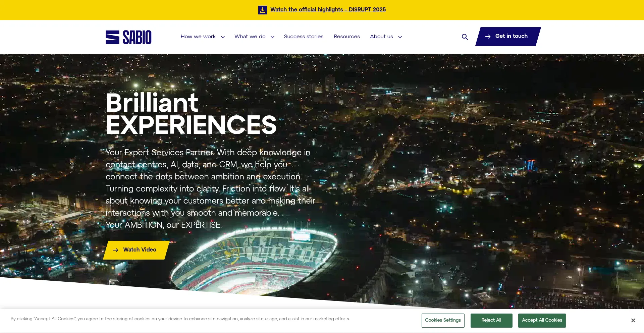Click the Get in touch button

[x=508, y=37]
